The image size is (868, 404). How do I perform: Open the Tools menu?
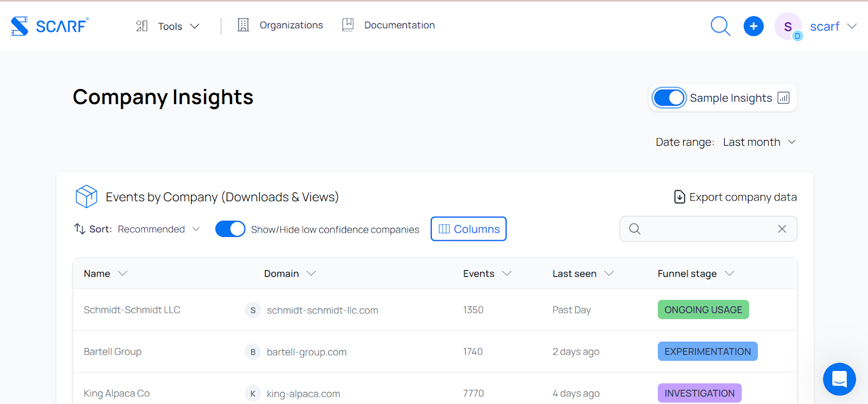point(168,26)
